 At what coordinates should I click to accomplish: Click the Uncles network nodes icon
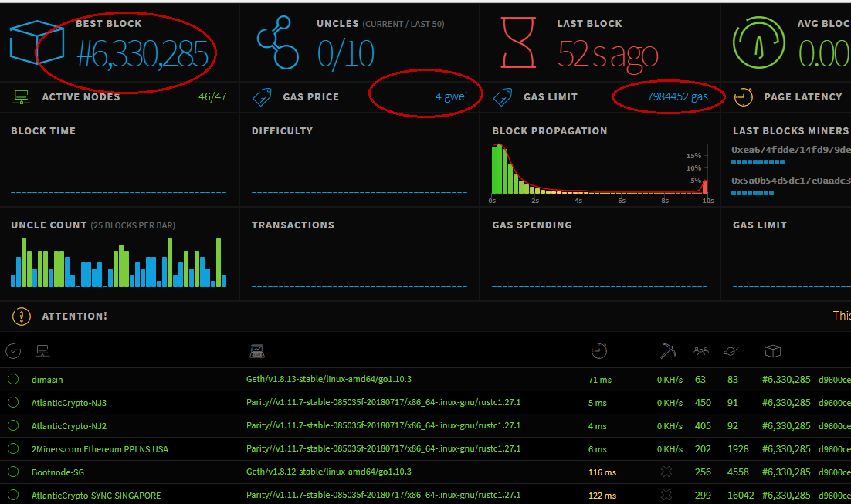point(278,44)
